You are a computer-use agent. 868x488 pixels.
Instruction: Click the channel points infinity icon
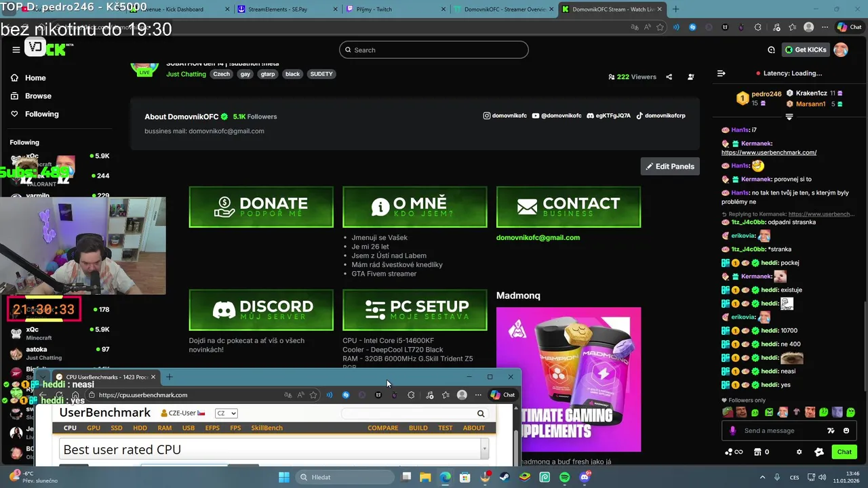pyautogui.click(x=734, y=452)
